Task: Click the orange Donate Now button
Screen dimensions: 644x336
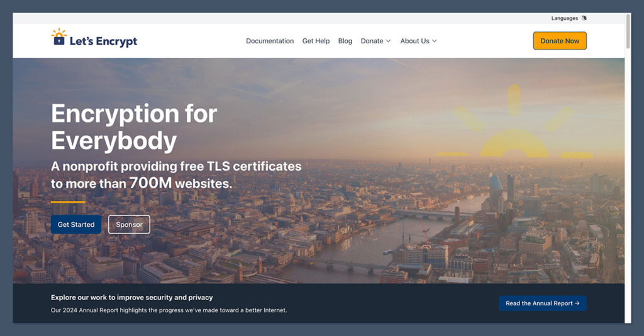Action: [x=560, y=41]
